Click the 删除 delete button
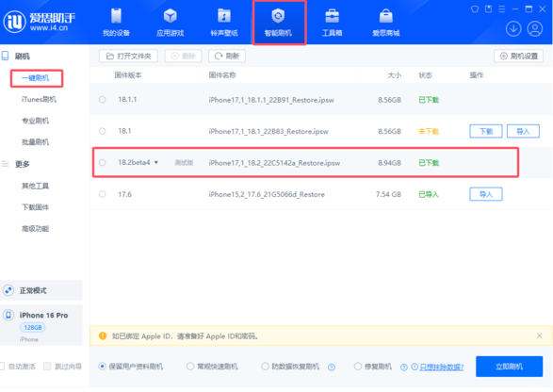 pyautogui.click(x=183, y=57)
